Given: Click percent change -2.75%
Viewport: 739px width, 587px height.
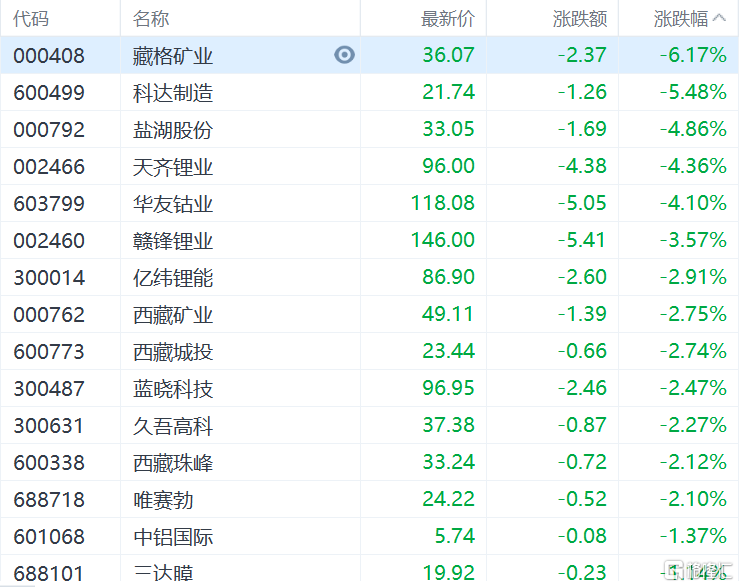Looking at the screenshot, I should 693,314.
